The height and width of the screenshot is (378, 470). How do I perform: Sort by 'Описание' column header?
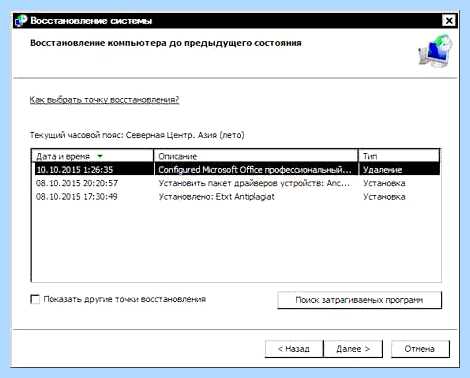click(256, 156)
